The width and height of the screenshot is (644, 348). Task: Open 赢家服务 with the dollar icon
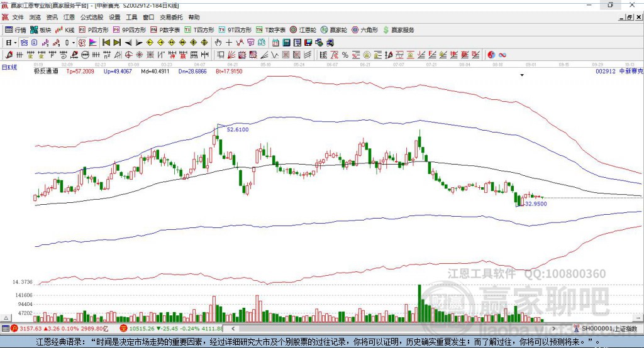pos(398,30)
